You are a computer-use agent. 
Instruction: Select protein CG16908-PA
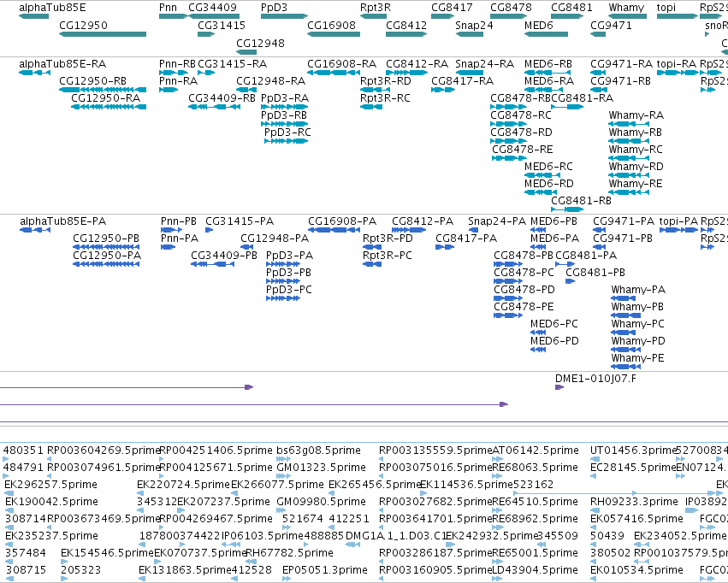coord(342,221)
